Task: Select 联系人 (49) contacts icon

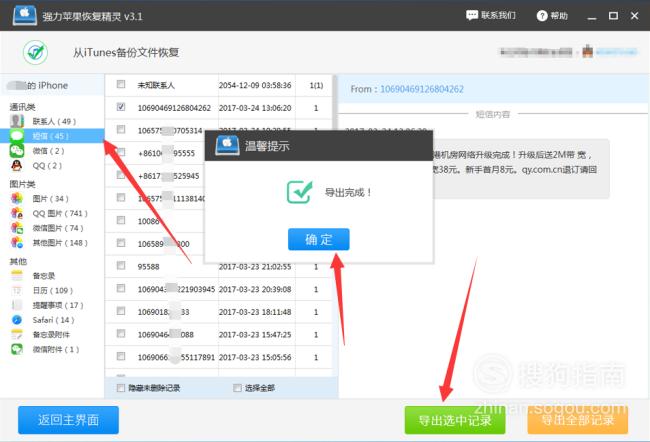Action: [x=17, y=121]
